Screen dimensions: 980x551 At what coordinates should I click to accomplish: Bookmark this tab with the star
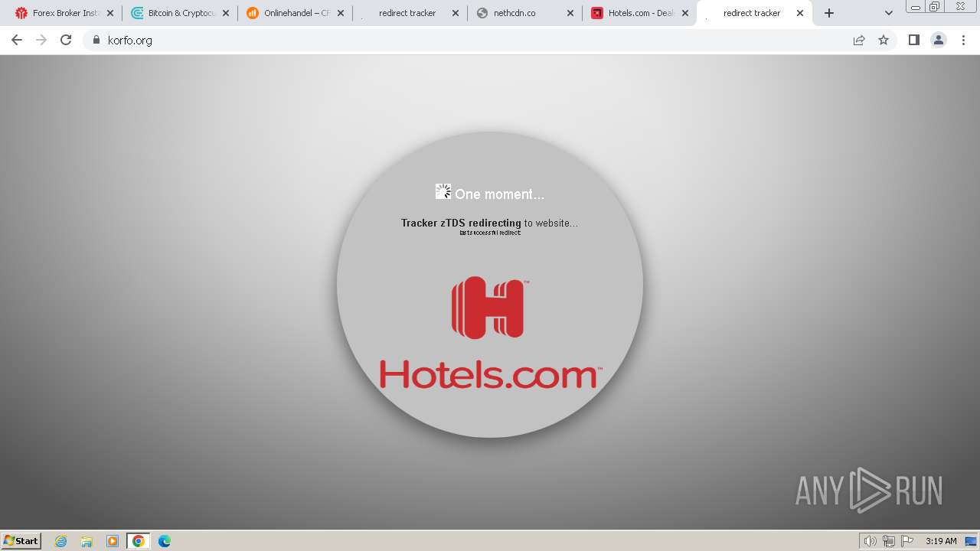(884, 40)
